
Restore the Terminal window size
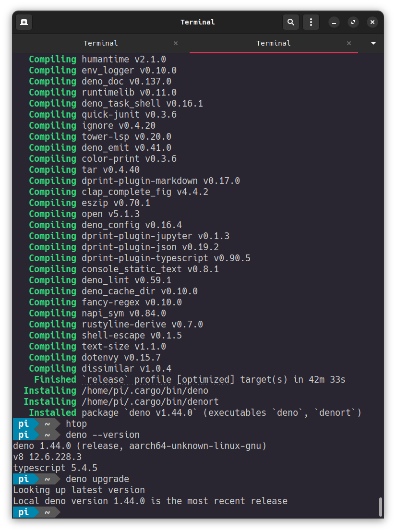click(353, 22)
